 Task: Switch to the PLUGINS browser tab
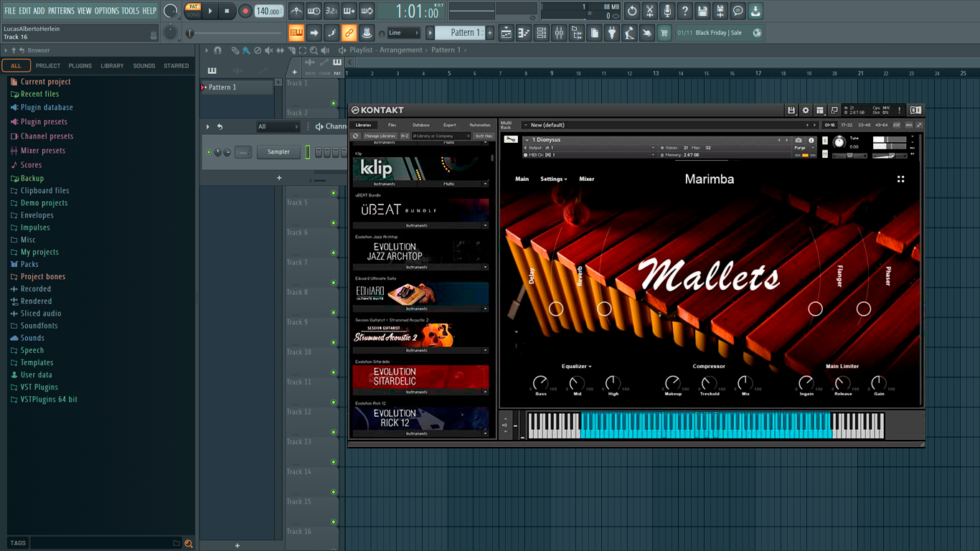[x=80, y=66]
